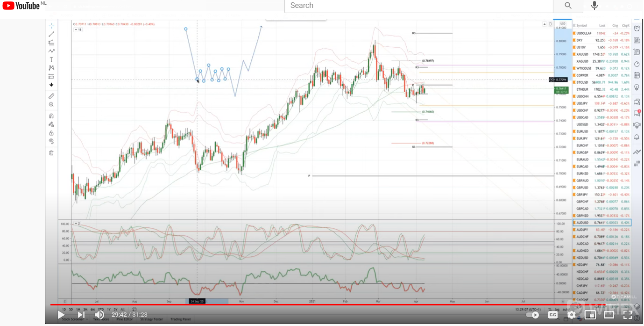
Task: Click the YouTube search magnifier button
Action: coord(568,6)
